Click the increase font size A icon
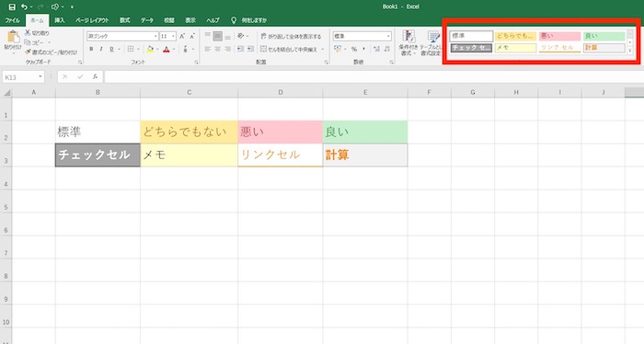The image size is (644, 344). pyautogui.click(x=182, y=36)
